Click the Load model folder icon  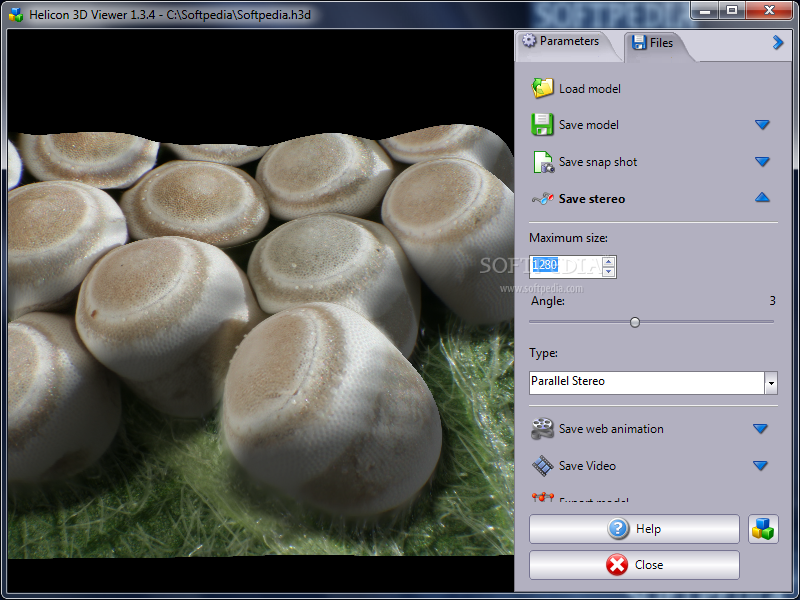click(x=542, y=88)
